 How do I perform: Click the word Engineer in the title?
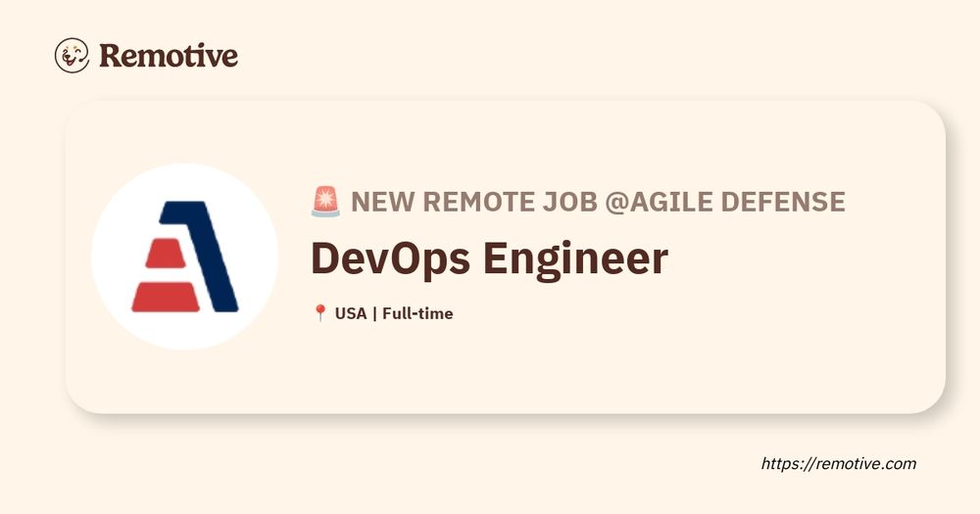pos(575,259)
